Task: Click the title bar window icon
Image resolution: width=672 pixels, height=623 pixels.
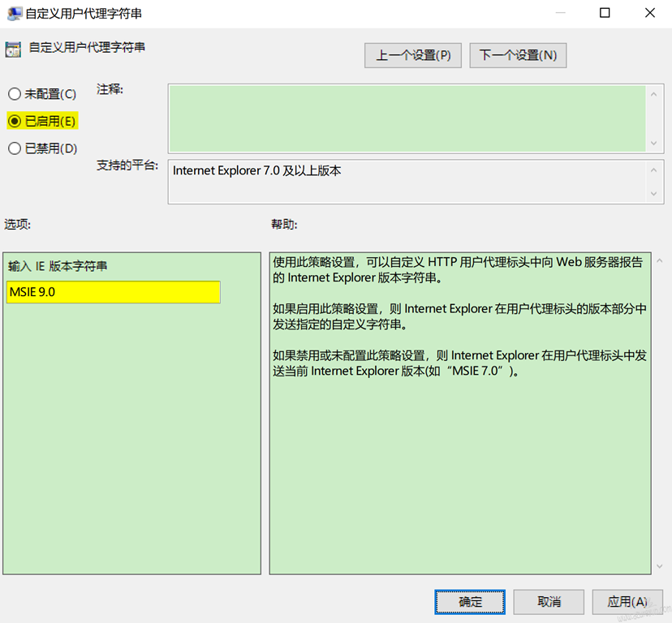Action: 14,14
